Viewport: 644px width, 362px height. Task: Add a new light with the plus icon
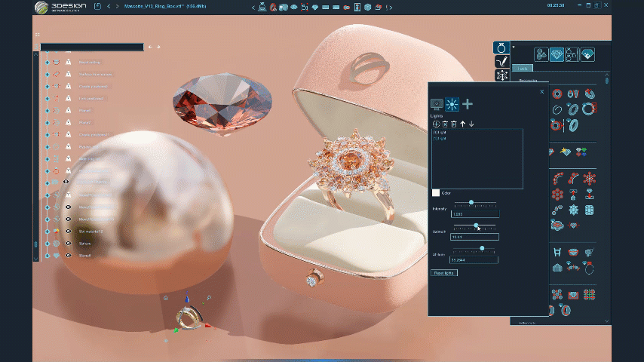[x=468, y=104]
